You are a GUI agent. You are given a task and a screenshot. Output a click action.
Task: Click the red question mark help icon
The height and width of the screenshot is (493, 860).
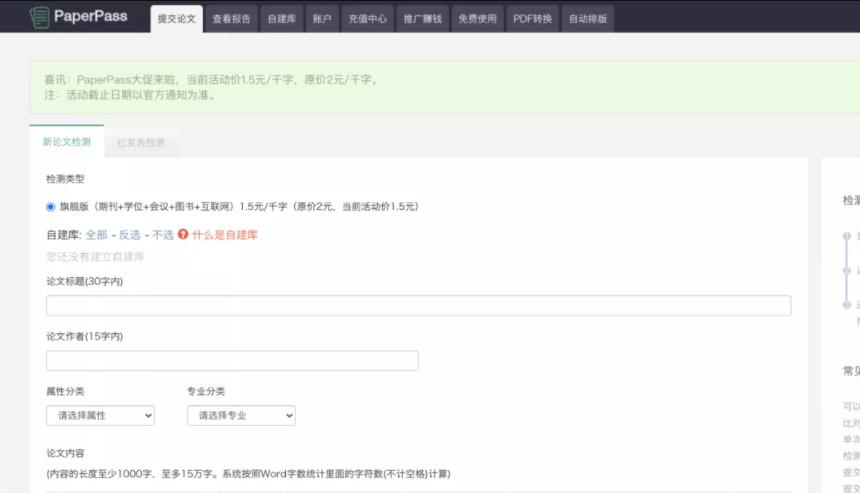click(183, 234)
